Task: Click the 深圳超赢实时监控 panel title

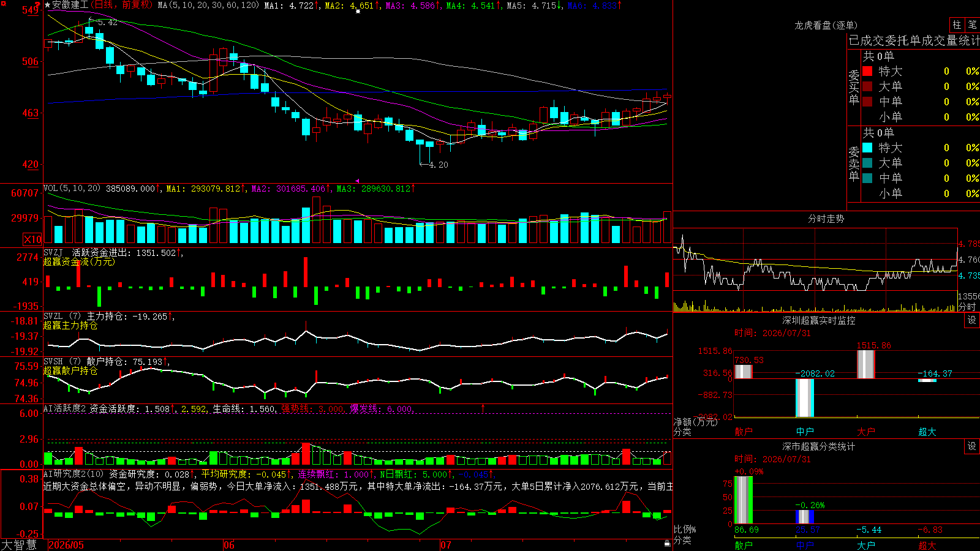Action: point(818,320)
